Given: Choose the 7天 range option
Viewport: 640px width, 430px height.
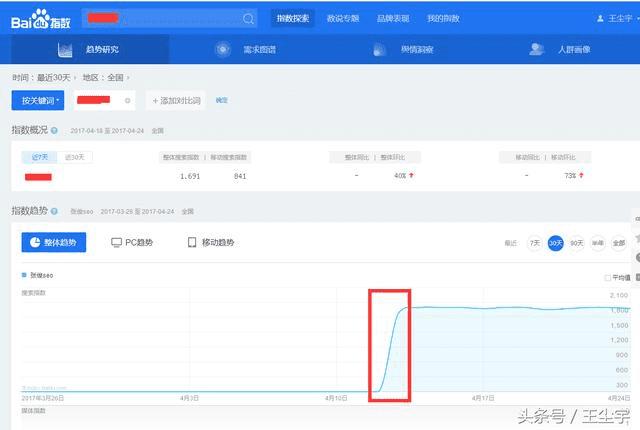Looking at the screenshot, I should [535, 243].
